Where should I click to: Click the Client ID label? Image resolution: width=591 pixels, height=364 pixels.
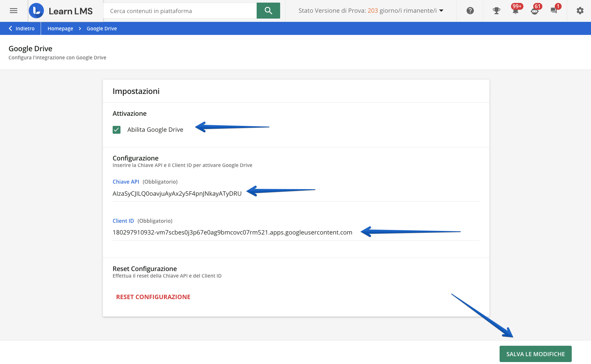pos(123,221)
